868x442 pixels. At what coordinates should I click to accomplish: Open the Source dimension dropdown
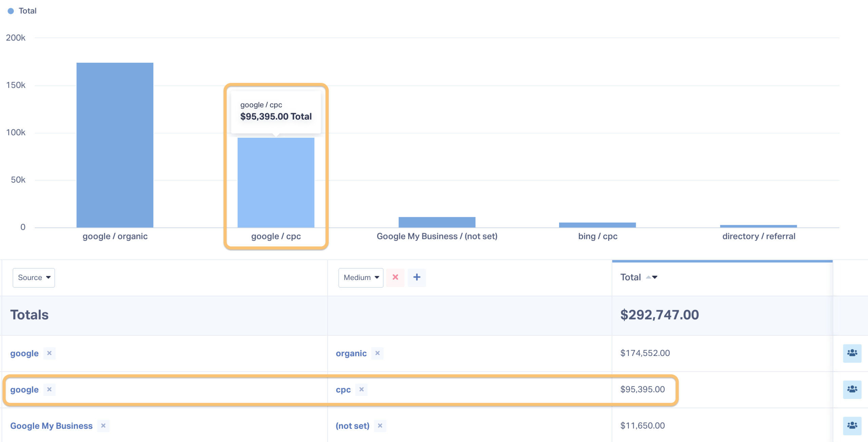click(x=34, y=278)
